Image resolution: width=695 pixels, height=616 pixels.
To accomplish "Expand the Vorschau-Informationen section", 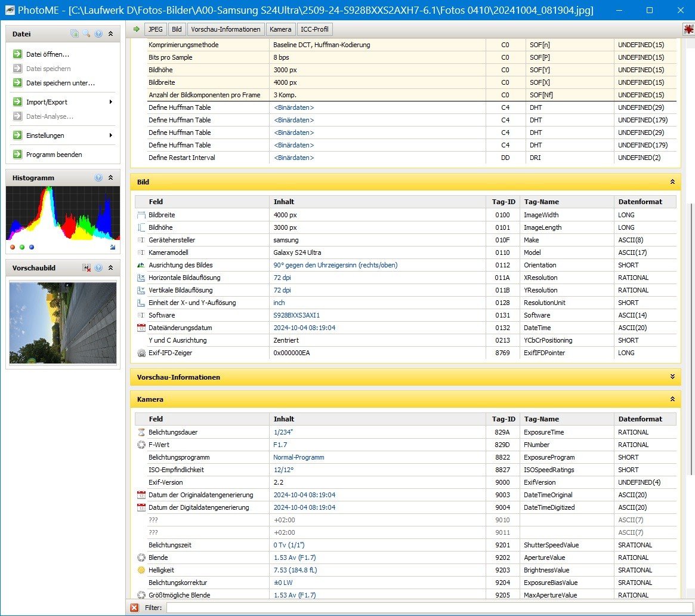I will (x=672, y=377).
